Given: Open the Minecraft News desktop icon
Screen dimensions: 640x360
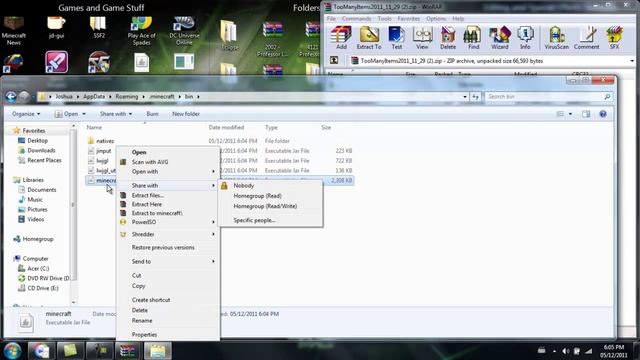Looking at the screenshot, I should coord(13,30).
